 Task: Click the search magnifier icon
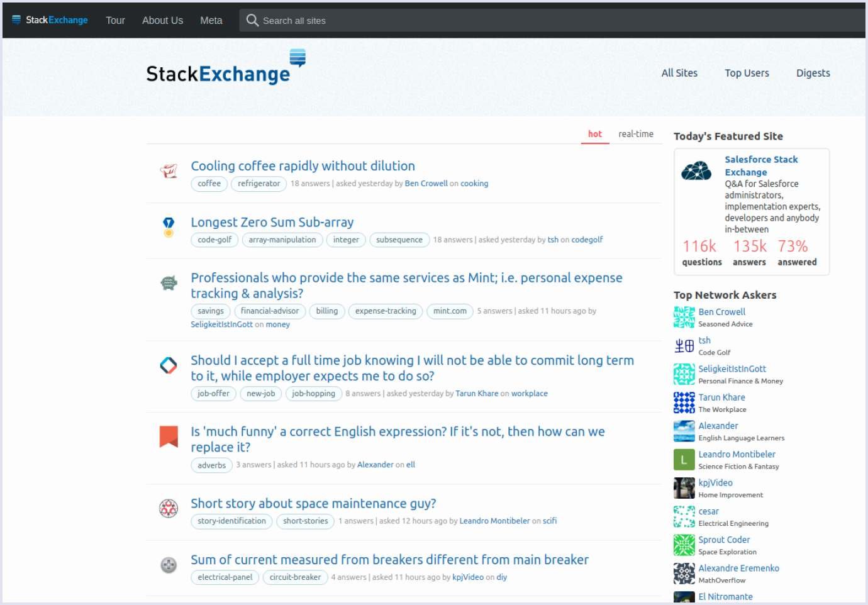252,20
